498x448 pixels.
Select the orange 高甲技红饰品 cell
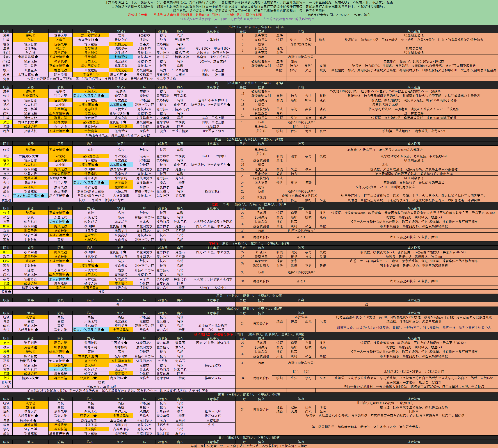91,36
